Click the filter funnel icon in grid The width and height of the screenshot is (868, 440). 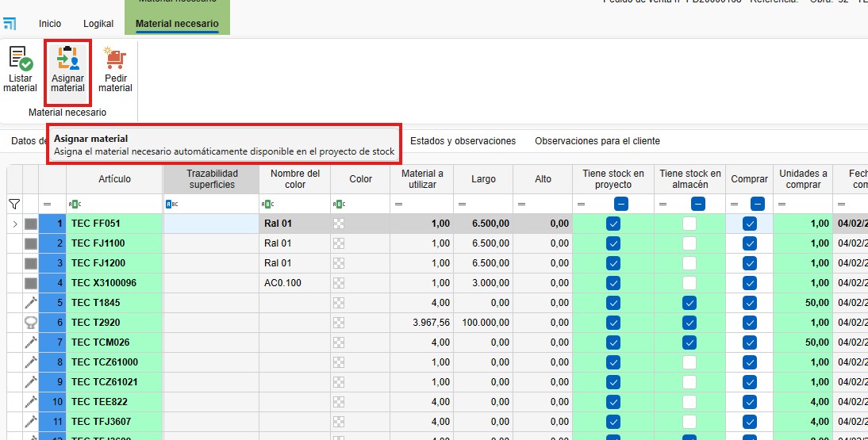tap(14, 204)
